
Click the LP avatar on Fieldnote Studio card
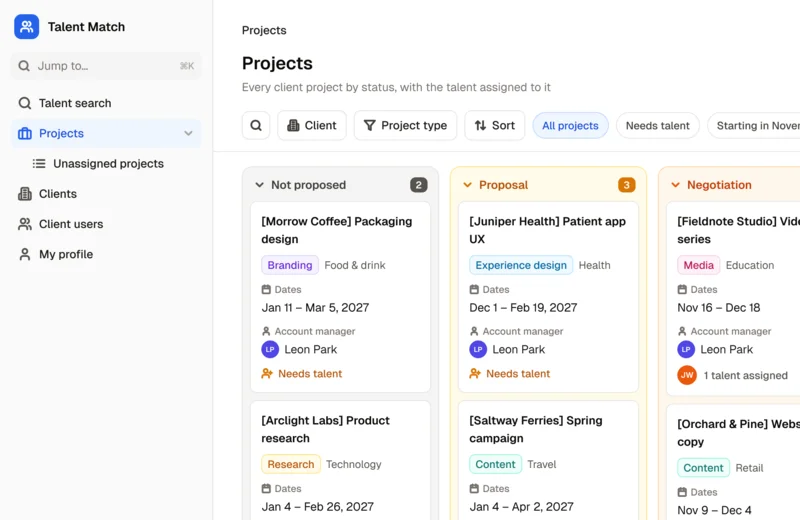pos(686,350)
